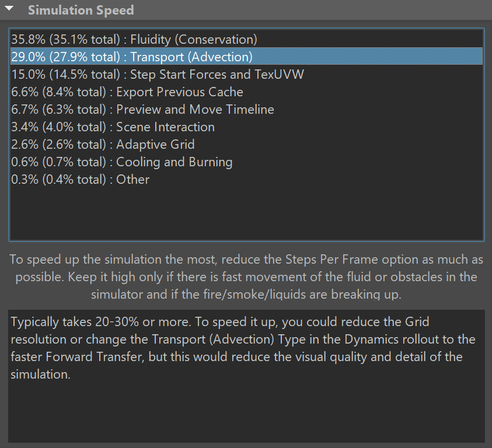Click the Simulation Speed rollout title
The width and height of the screenshot is (492, 448).
click(x=81, y=10)
